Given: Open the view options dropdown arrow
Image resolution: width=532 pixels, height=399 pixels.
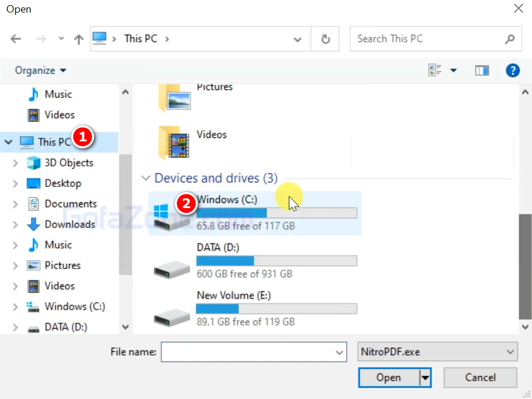Looking at the screenshot, I should (453, 70).
